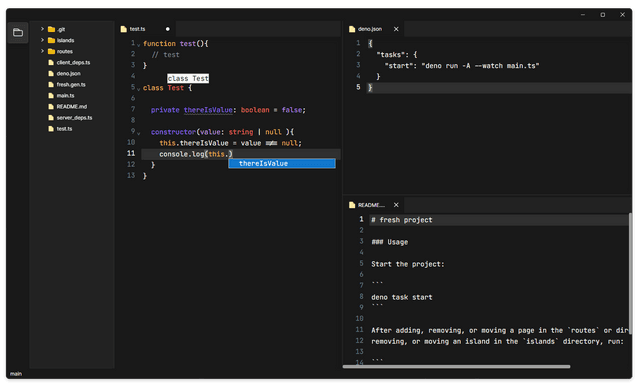Close the README tab

[x=396, y=205]
